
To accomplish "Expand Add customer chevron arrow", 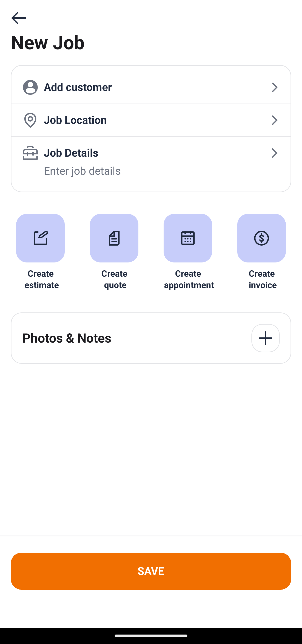I will tap(274, 87).
